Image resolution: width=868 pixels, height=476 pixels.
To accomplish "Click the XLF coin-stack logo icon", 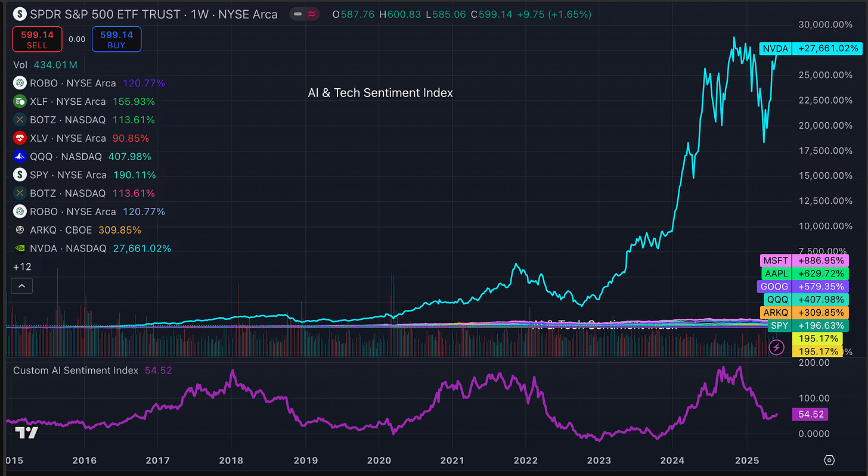I will 20,101.
